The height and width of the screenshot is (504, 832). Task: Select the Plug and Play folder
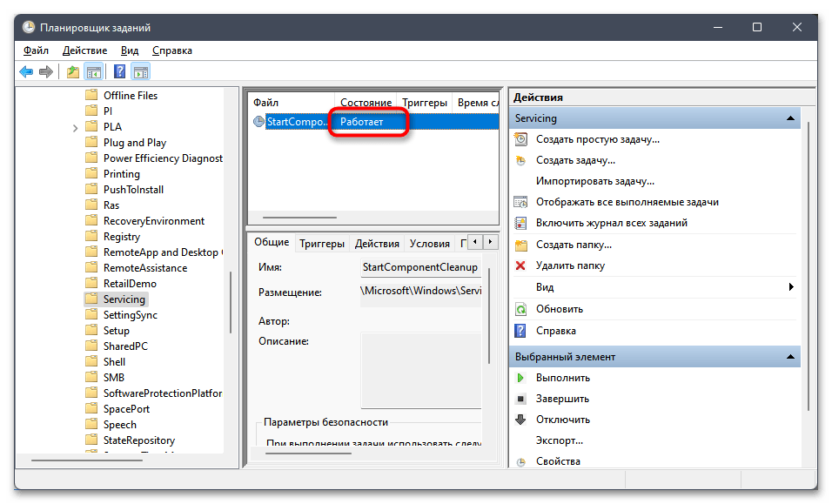(x=135, y=143)
